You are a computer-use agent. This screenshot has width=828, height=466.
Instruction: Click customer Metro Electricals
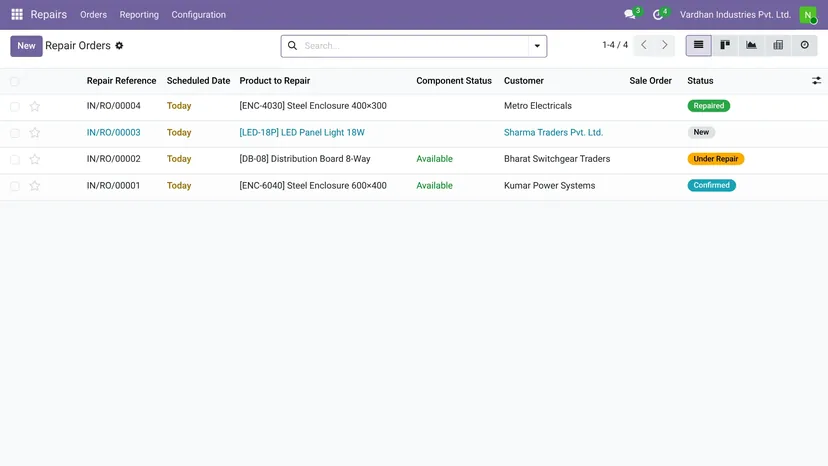click(538, 106)
